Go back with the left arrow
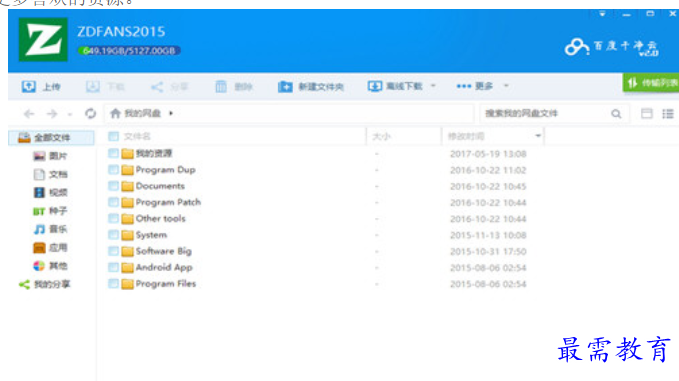 coord(29,114)
